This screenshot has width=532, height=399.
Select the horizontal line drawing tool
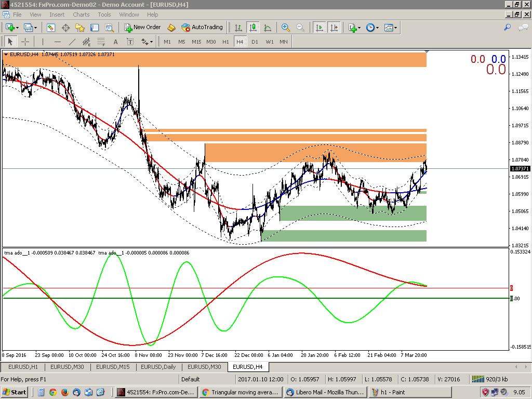(57, 42)
